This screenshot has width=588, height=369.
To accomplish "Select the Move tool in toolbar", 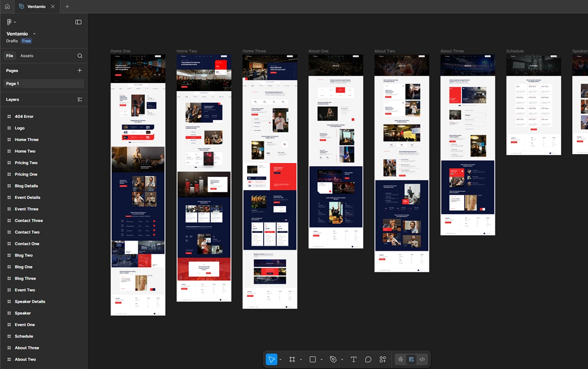I will tap(271, 359).
